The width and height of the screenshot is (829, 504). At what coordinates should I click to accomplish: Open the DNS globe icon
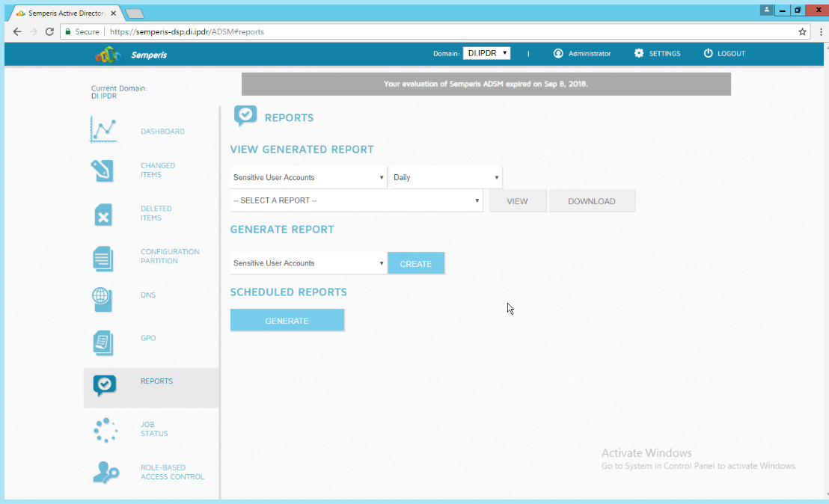tap(102, 298)
